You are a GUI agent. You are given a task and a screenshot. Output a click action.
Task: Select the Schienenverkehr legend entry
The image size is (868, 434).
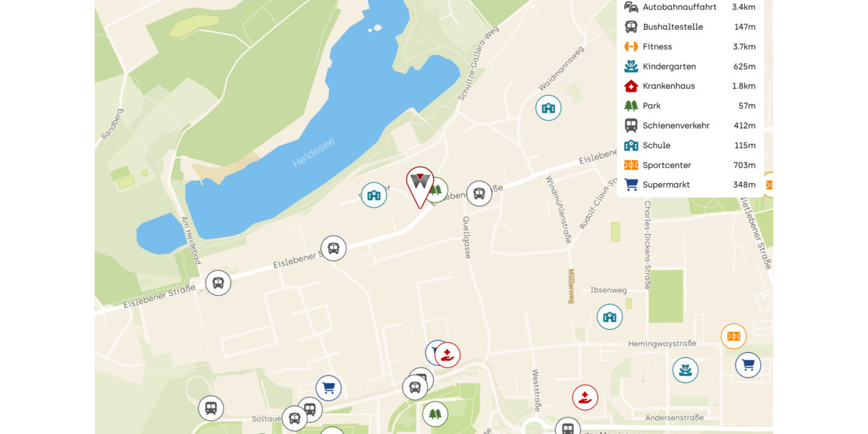690,125
